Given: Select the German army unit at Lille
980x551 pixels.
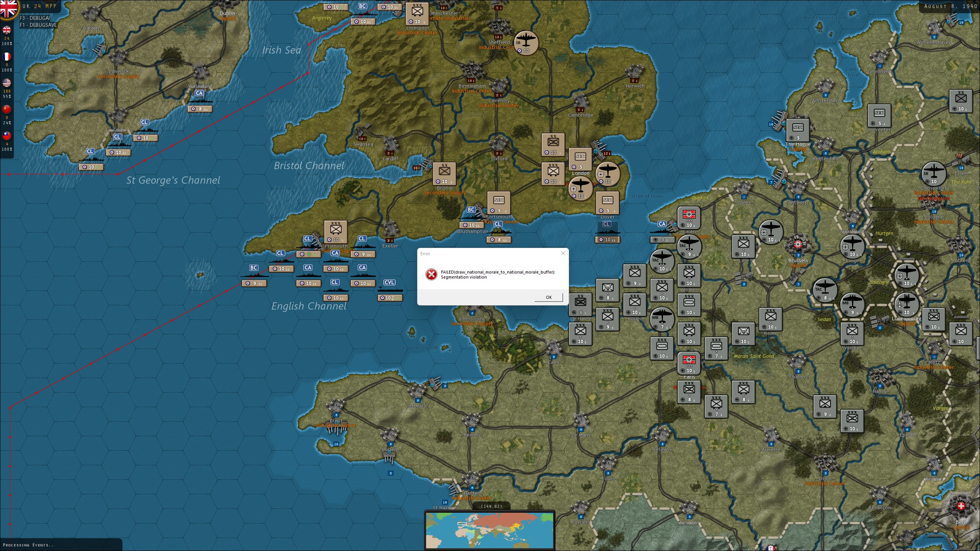Looking at the screenshot, I should tap(743, 247).
